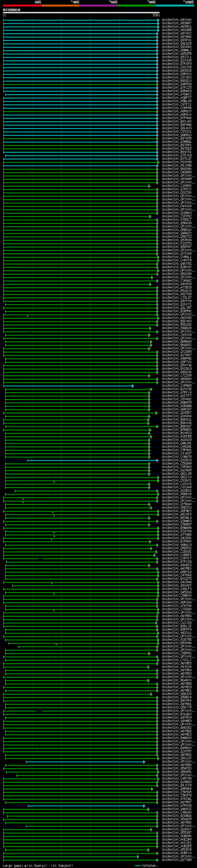Click the purple ~60% identity legend bar
The width and height of the screenshot is (197, 868).
[x=99, y=6]
